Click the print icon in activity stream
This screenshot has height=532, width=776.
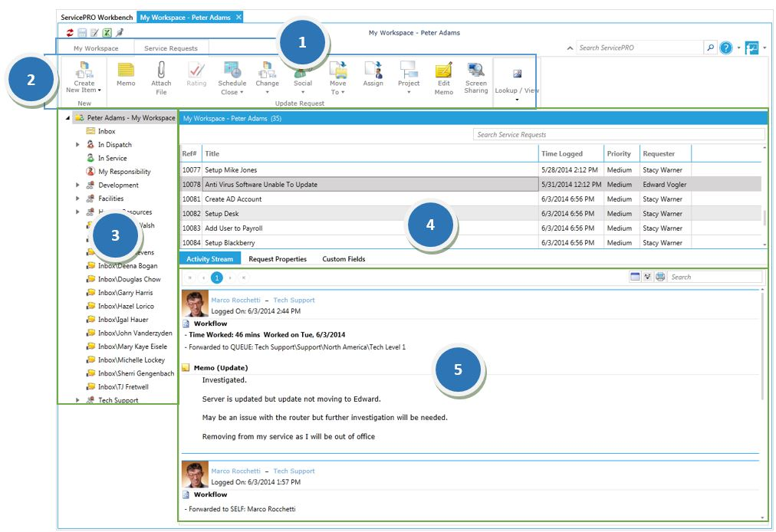[660, 277]
